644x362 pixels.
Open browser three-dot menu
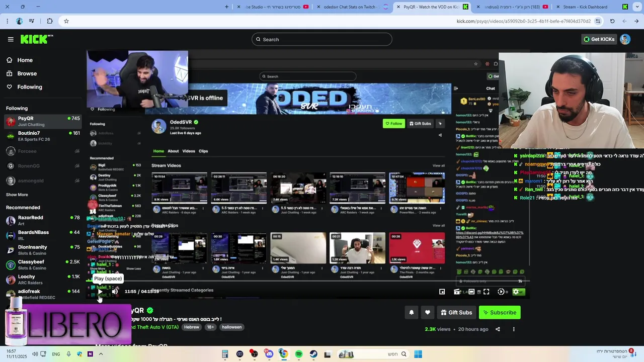click(7, 21)
